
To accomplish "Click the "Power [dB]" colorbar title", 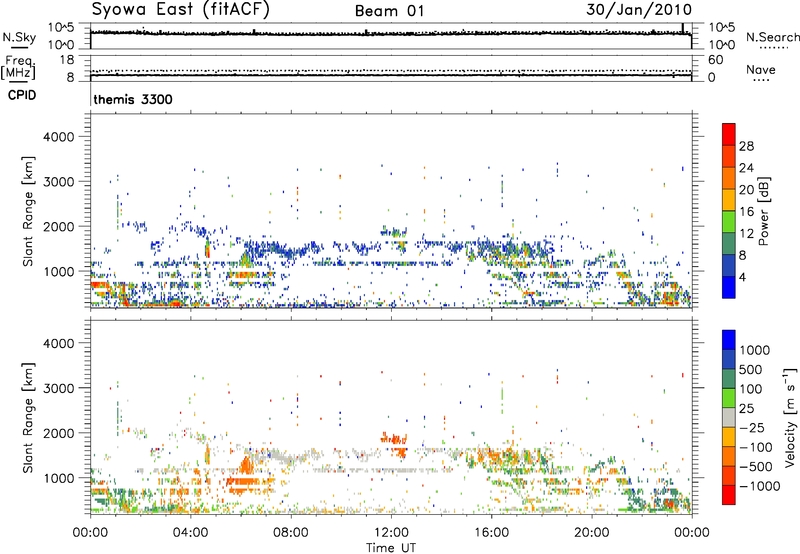I will point(763,211).
